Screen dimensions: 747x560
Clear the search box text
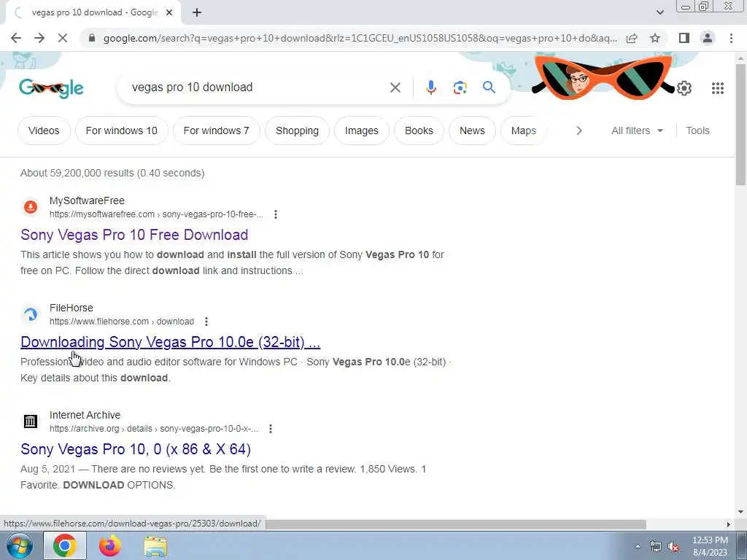[x=395, y=87]
